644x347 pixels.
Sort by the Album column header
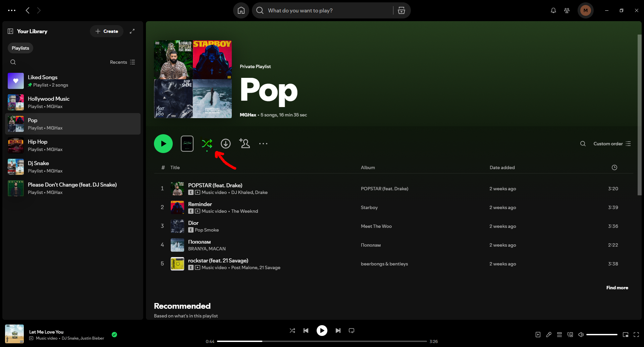[x=368, y=167]
